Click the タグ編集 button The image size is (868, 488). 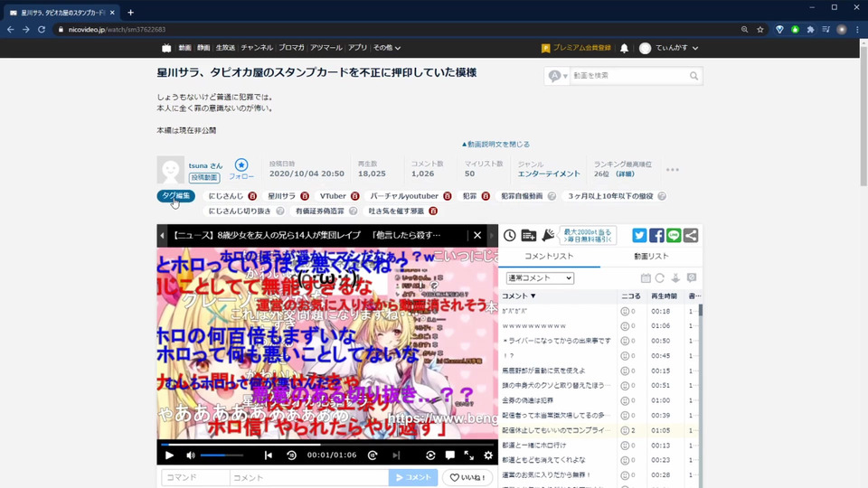point(176,196)
